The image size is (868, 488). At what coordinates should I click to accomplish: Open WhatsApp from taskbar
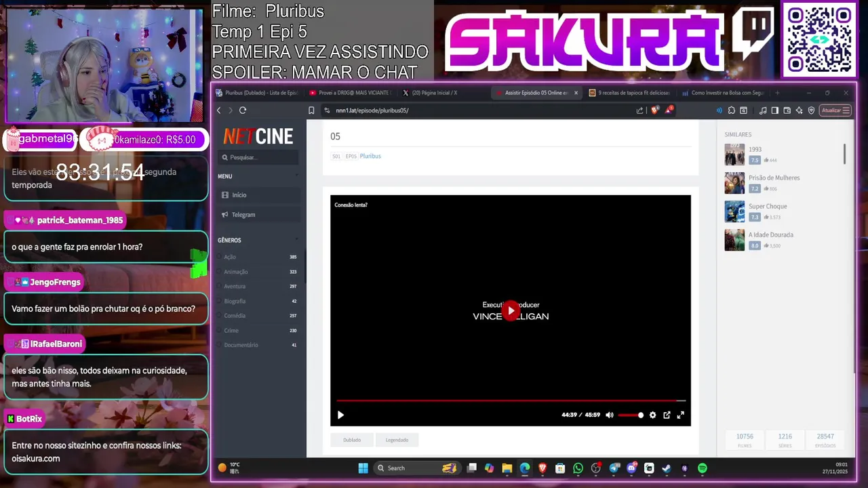click(x=578, y=468)
